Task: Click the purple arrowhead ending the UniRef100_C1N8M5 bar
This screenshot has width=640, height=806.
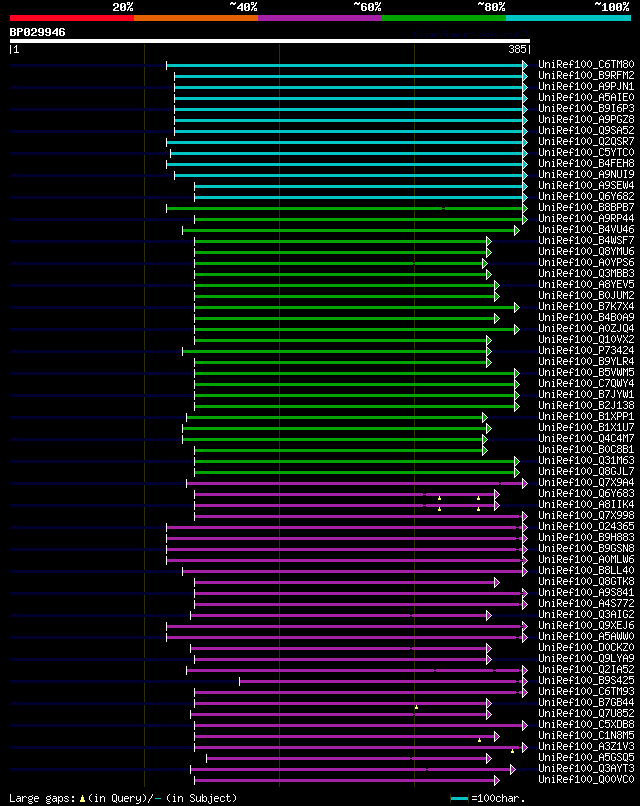Action: click(497, 737)
